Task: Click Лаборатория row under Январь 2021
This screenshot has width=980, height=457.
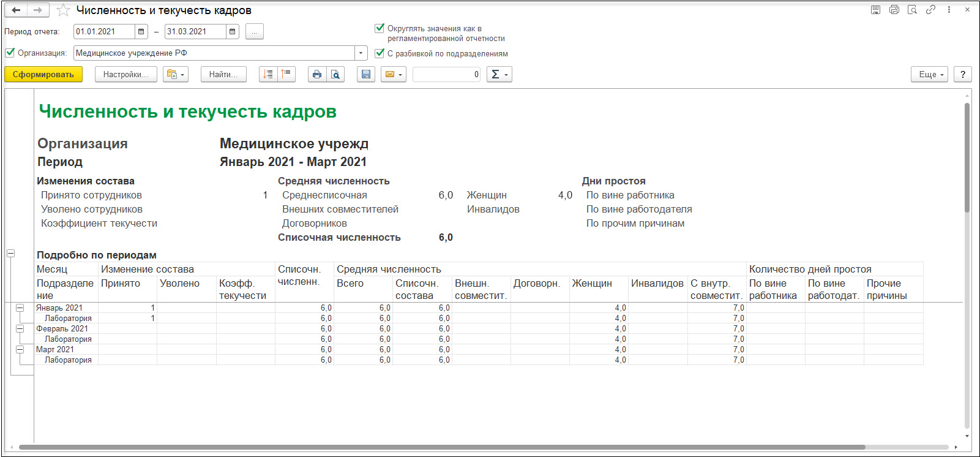Action: [x=68, y=318]
